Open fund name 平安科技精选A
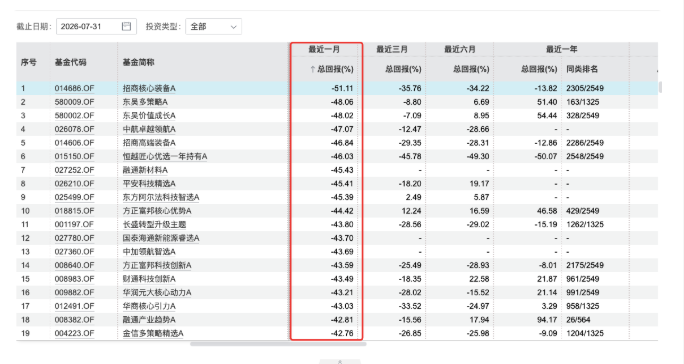Screen dimensions: 684x364 [149, 184]
